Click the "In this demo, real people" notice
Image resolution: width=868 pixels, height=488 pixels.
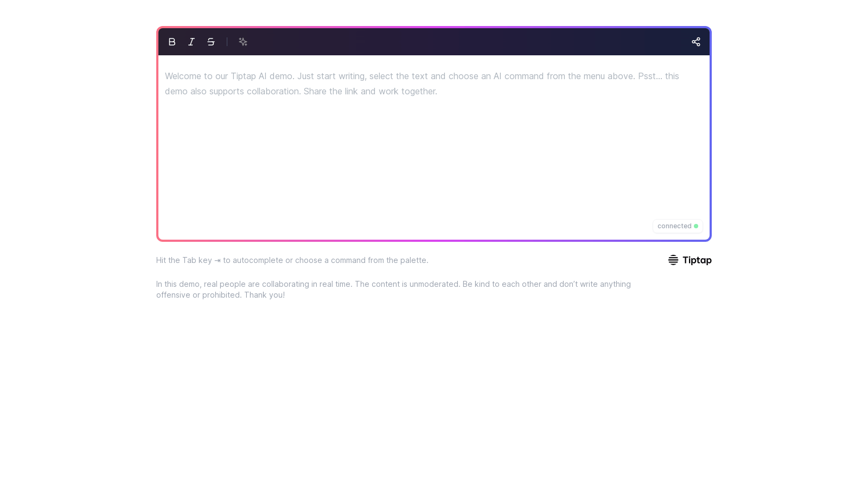point(393,290)
